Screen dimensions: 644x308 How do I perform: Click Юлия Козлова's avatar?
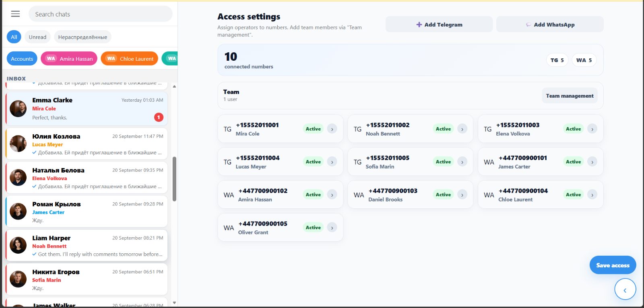(x=18, y=144)
